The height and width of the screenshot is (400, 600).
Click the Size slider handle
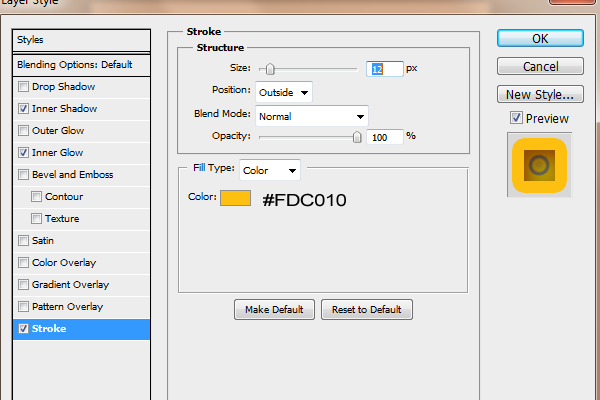point(270,69)
